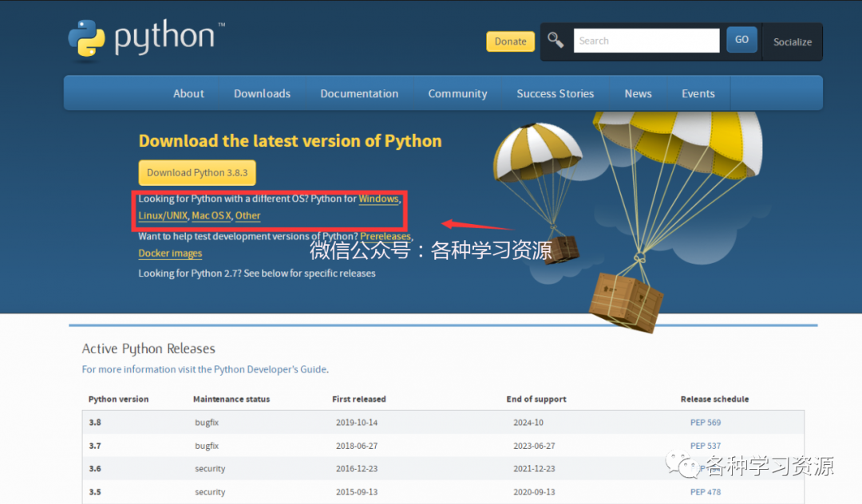This screenshot has width=862, height=504.
Task: Click the 3.7 version cell
Action: tap(95, 446)
